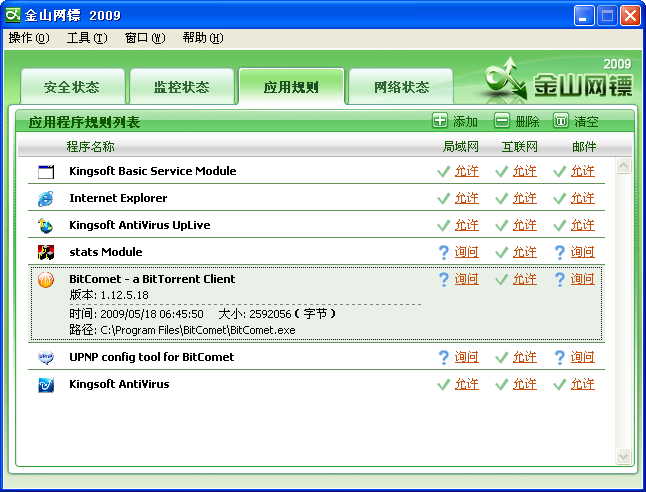Click Kingsoft AntiVirus UpLive 邮件 check mark
The width and height of the screenshot is (646, 492).
tap(559, 225)
